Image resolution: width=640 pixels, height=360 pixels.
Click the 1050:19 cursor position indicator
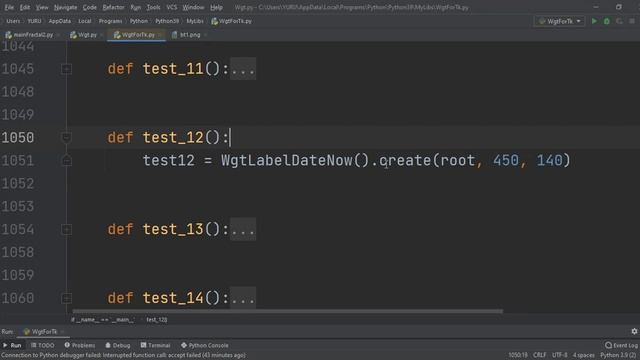click(518, 355)
